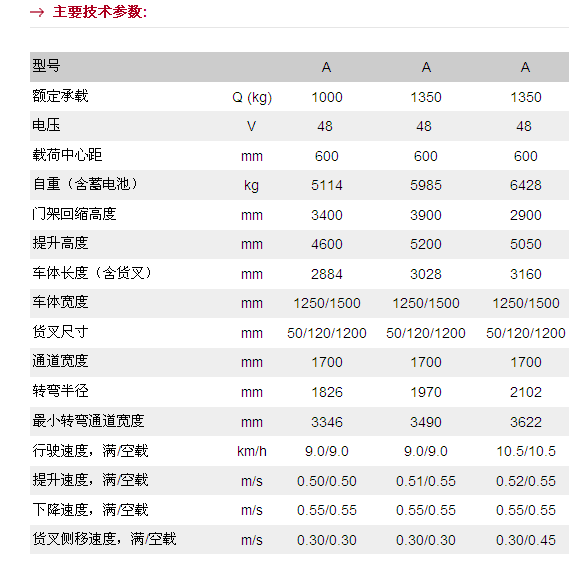
Task: Select the 载荷中心距 row label
Action: pyautogui.click(x=67, y=155)
